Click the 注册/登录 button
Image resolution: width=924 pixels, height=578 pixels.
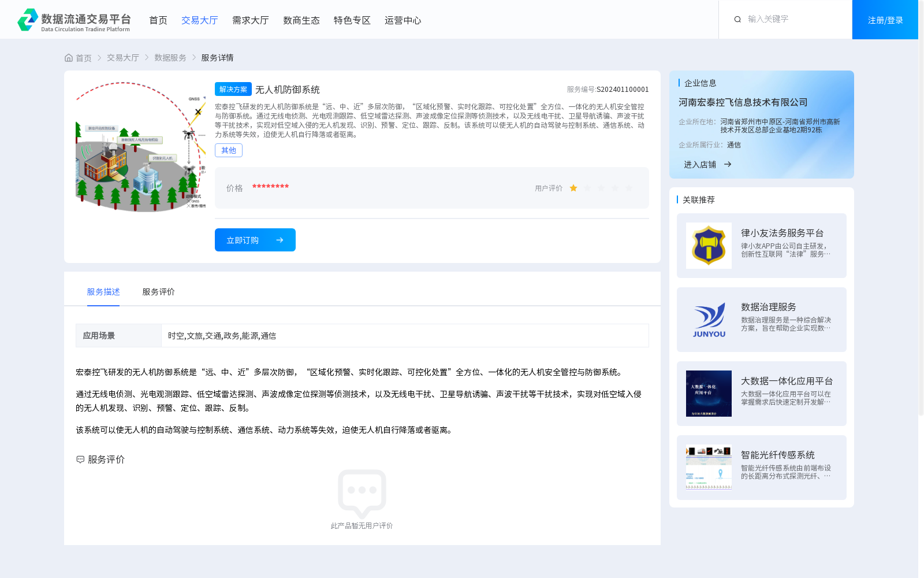tap(885, 20)
